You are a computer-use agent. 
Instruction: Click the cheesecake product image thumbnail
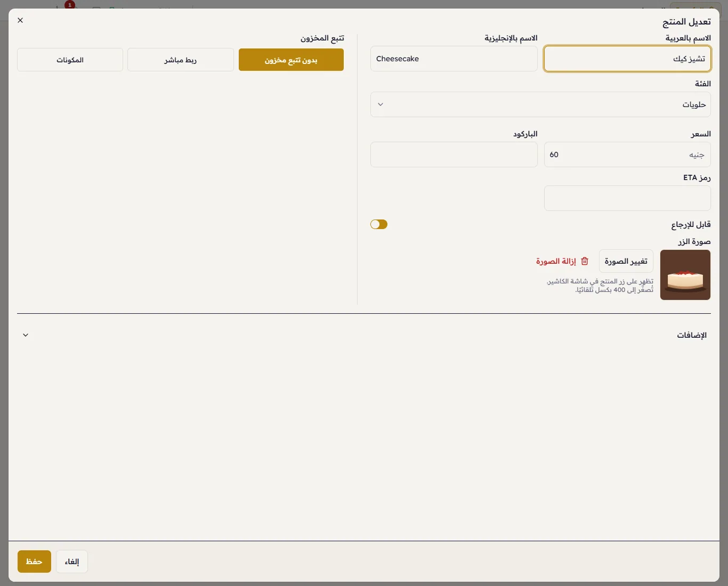click(x=685, y=275)
